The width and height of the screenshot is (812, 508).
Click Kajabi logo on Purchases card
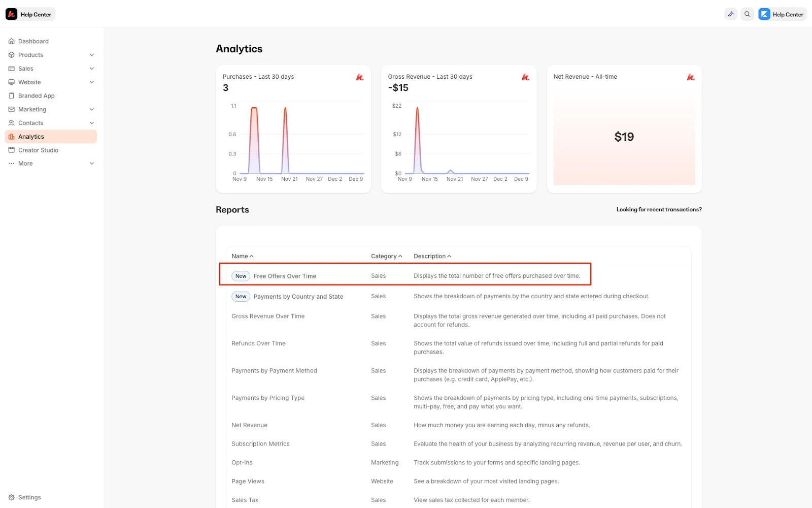(360, 77)
